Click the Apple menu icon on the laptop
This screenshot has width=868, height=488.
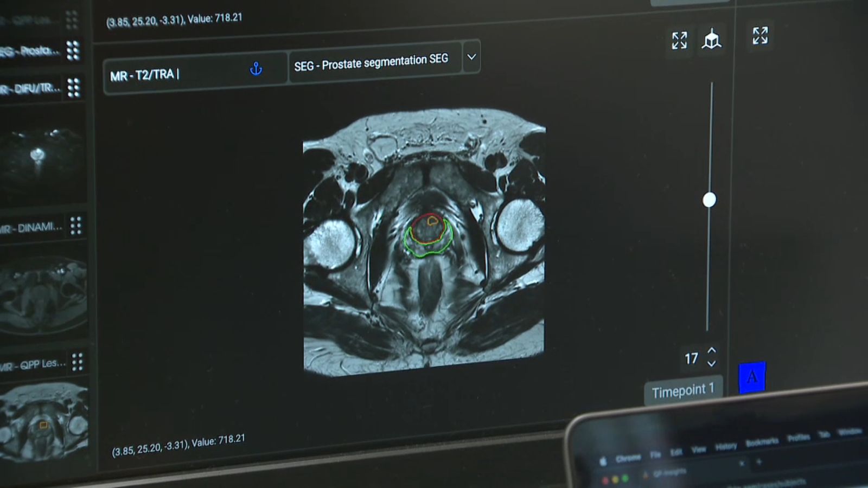point(602,461)
